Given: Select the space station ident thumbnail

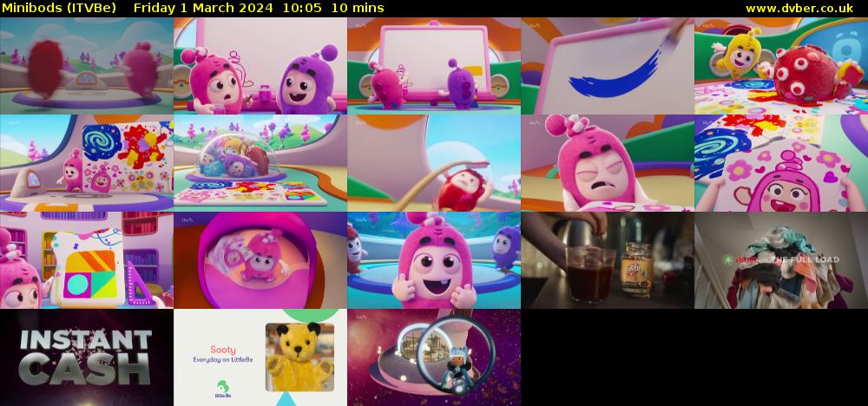Looking at the screenshot, I should point(434,357).
